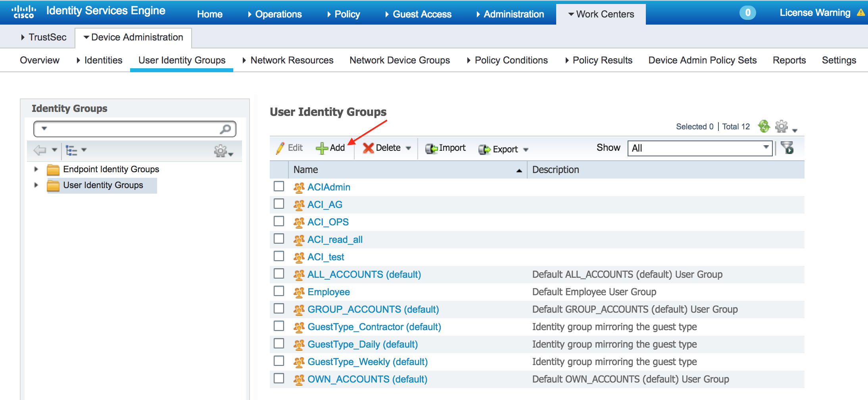The height and width of the screenshot is (400, 868).
Task: Click the red X Delete icon
Action: coord(368,148)
